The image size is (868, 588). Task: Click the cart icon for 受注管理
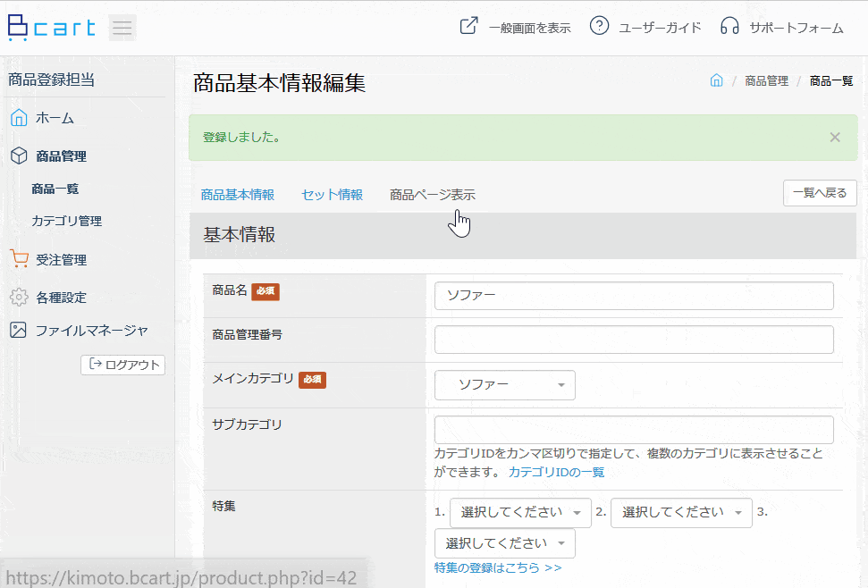[19, 259]
